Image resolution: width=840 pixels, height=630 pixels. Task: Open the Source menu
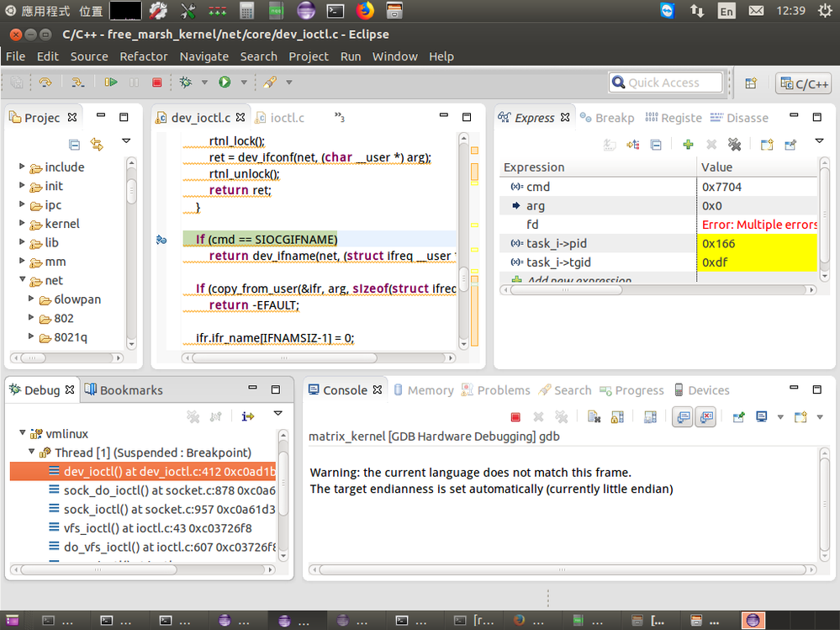tap(89, 56)
